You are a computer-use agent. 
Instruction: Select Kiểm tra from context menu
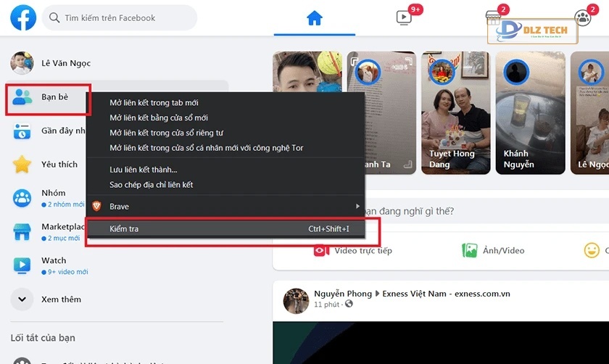pos(124,229)
